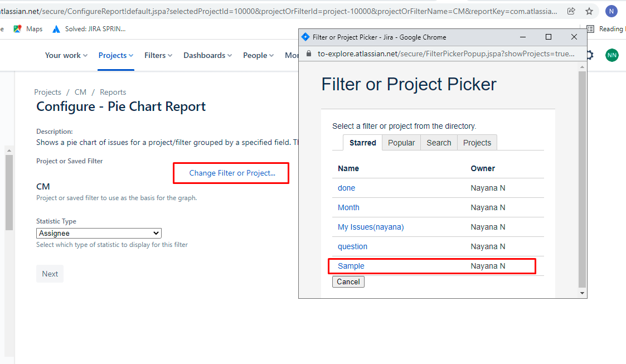Open the Dashboards menu
This screenshot has width=626, height=364.
(207, 55)
